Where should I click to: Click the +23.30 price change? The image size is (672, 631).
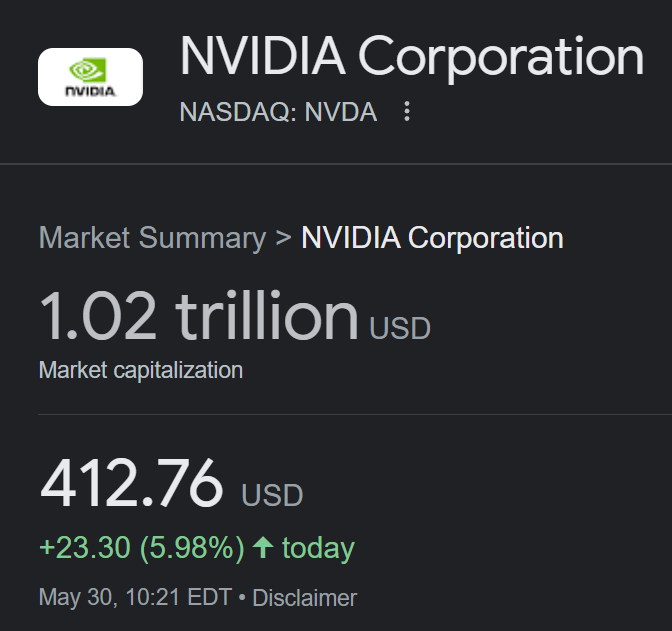coord(84,548)
